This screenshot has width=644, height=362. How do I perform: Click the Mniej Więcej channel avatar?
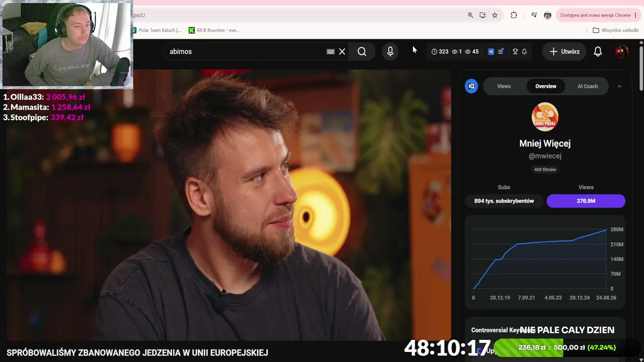coord(545,117)
